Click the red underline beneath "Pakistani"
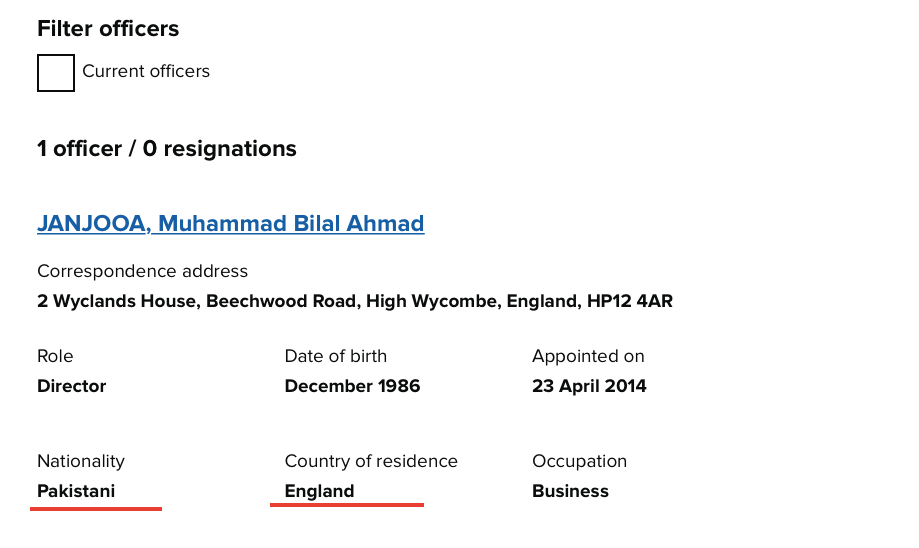 pos(96,508)
